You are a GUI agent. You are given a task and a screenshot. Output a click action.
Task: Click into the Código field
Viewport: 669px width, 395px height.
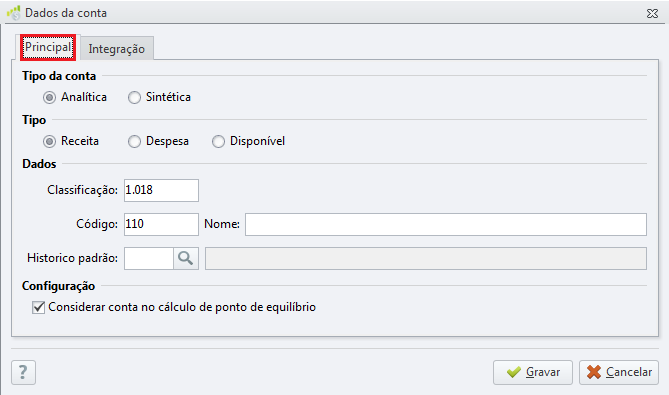coord(161,224)
